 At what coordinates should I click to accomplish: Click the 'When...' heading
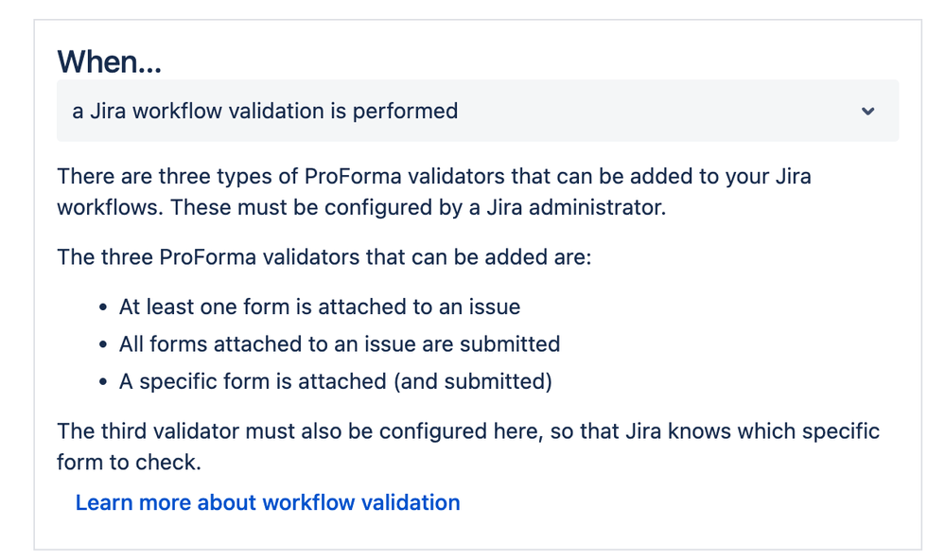coord(109,61)
